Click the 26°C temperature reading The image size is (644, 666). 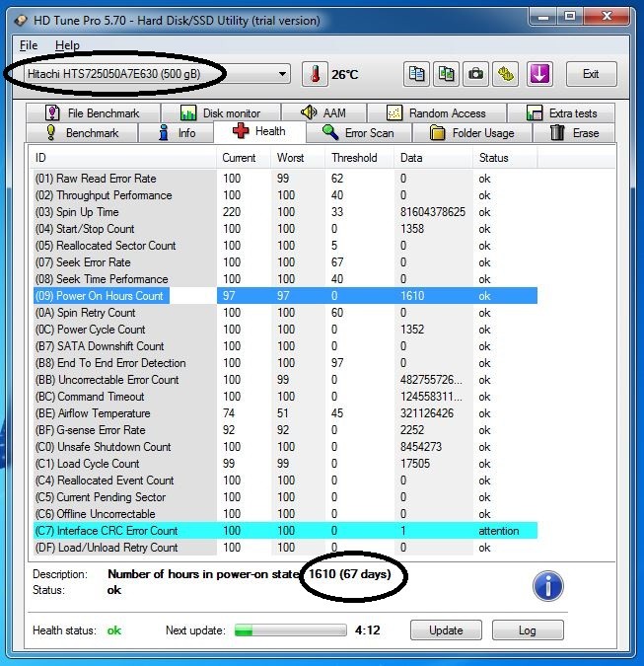click(x=345, y=75)
